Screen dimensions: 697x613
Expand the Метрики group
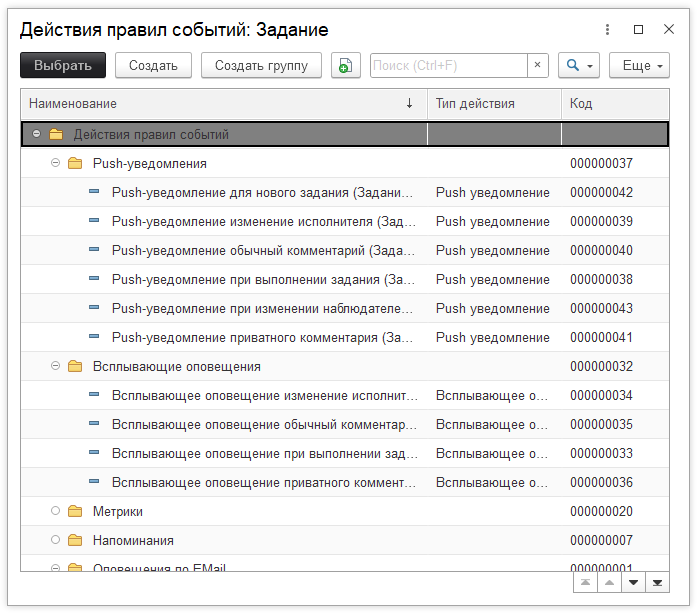[x=56, y=512]
